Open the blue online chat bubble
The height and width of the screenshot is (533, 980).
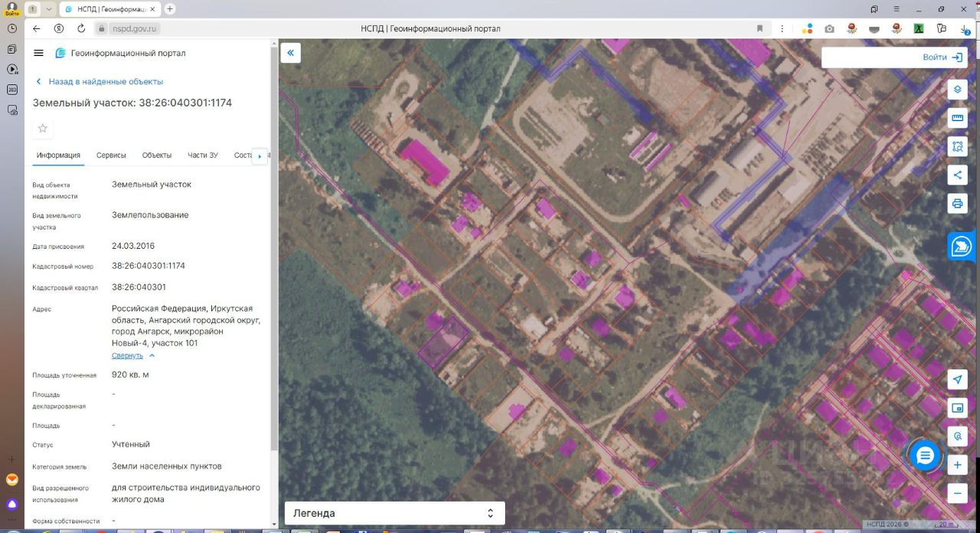925,456
